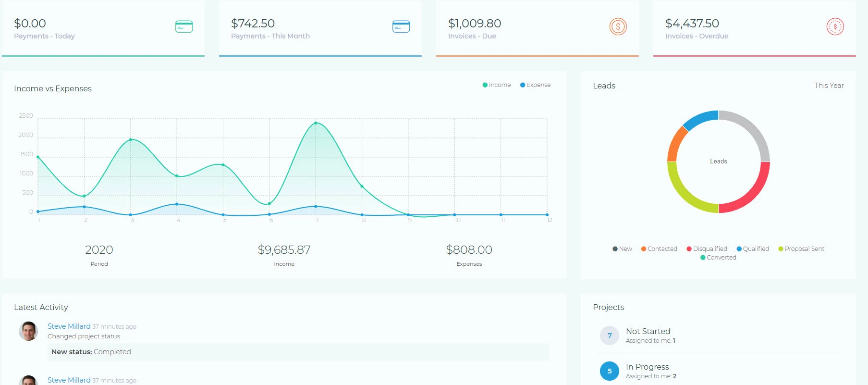
Task: Click the red dollar icon on Invoices Overdue
Action: point(835,26)
